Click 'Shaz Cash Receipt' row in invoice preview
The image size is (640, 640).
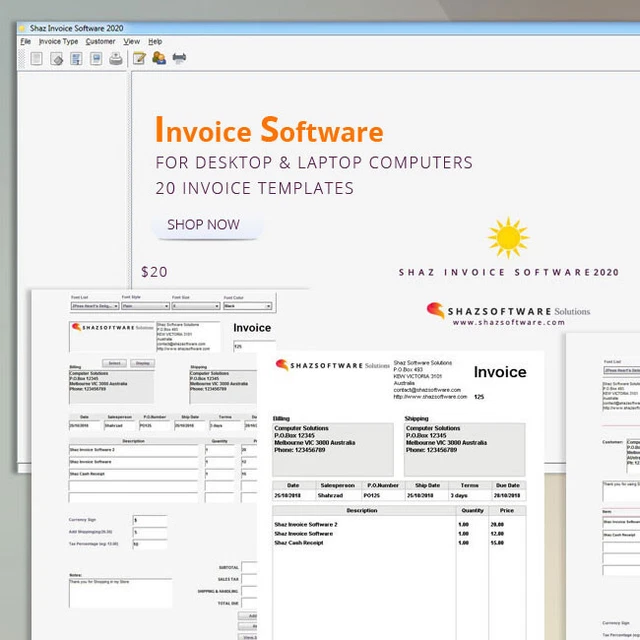point(299,542)
